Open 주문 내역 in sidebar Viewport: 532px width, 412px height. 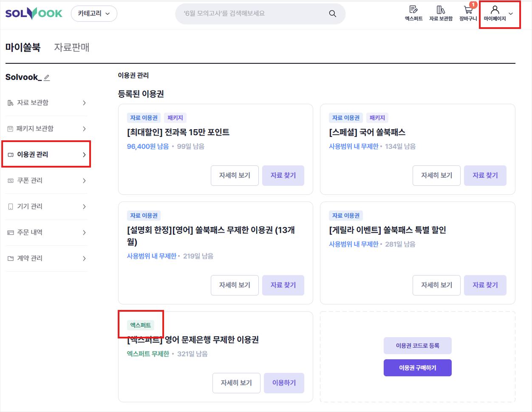coord(46,233)
